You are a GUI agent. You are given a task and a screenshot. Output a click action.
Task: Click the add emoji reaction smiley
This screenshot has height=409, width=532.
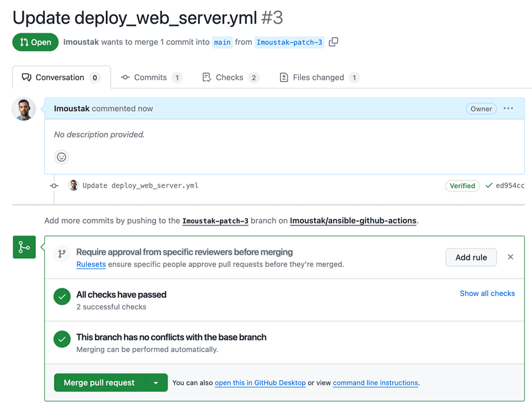tap(62, 157)
